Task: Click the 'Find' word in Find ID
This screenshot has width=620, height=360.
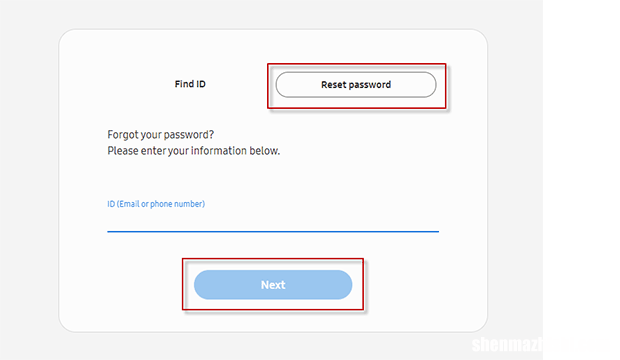Action: (x=184, y=84)
